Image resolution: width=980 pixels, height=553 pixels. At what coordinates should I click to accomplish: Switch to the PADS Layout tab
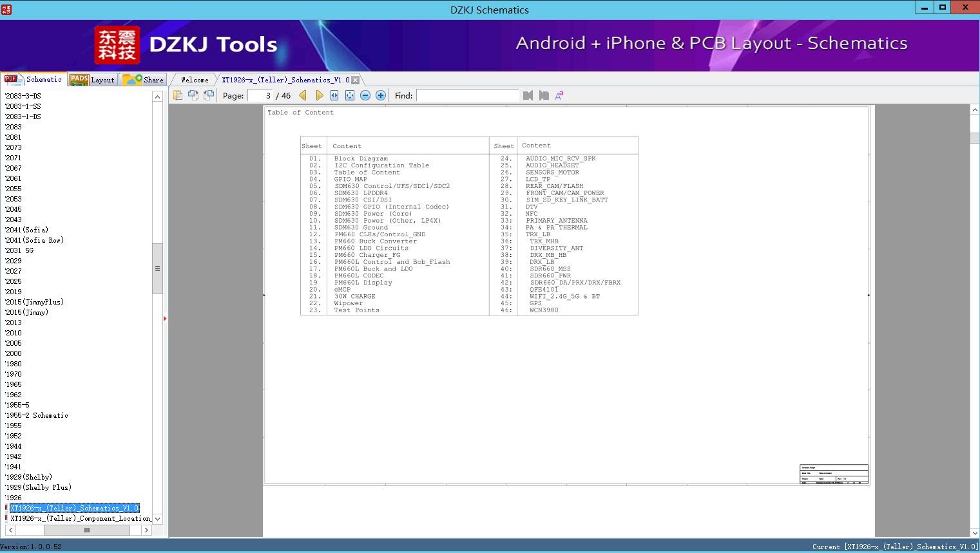pyautogui.click(x=92, y=80)
